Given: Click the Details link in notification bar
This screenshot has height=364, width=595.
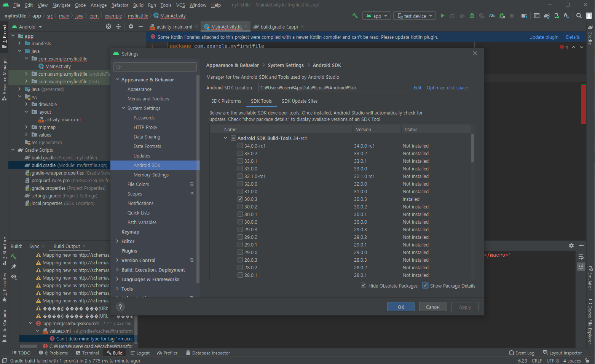Looking at the screenshot, I should click(x=573, y=37).
